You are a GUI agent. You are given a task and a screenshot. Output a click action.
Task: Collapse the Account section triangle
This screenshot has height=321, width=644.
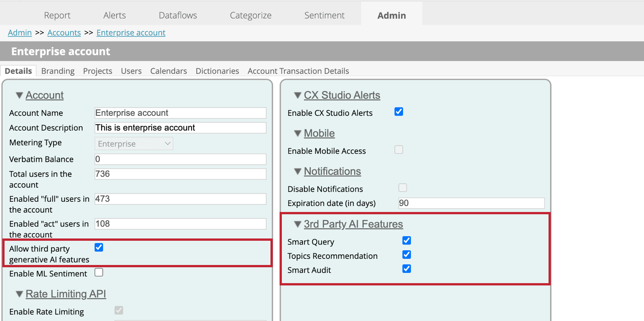pos(19,95)
